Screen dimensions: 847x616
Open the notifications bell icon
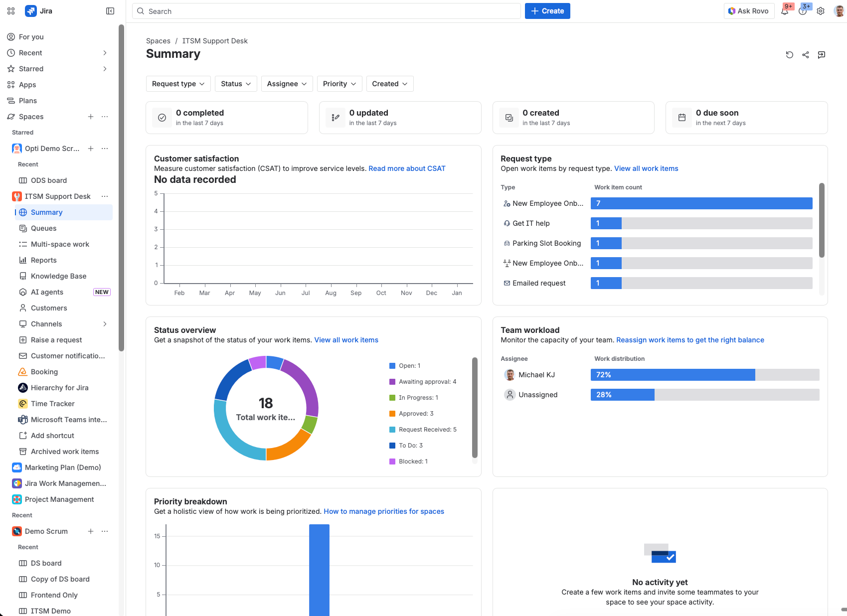point(785,11)
